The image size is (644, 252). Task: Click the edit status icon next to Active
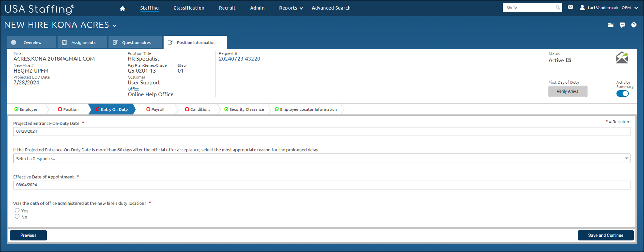coord(569,60)
